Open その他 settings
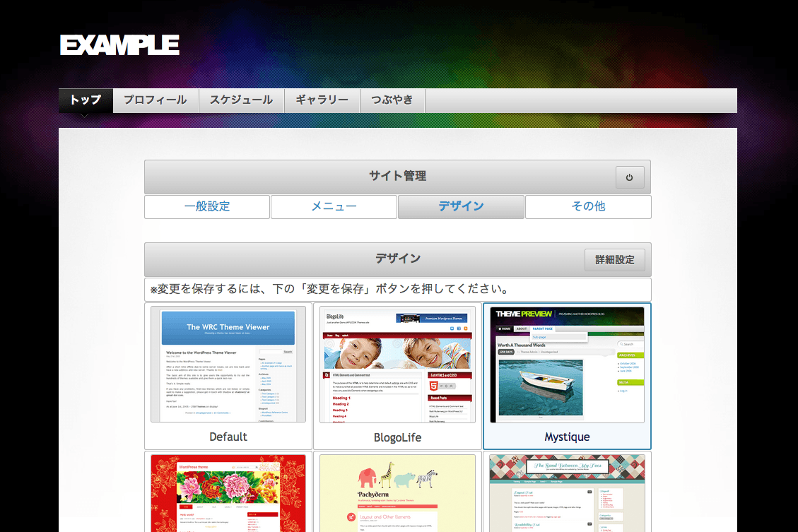 point(588,207)
